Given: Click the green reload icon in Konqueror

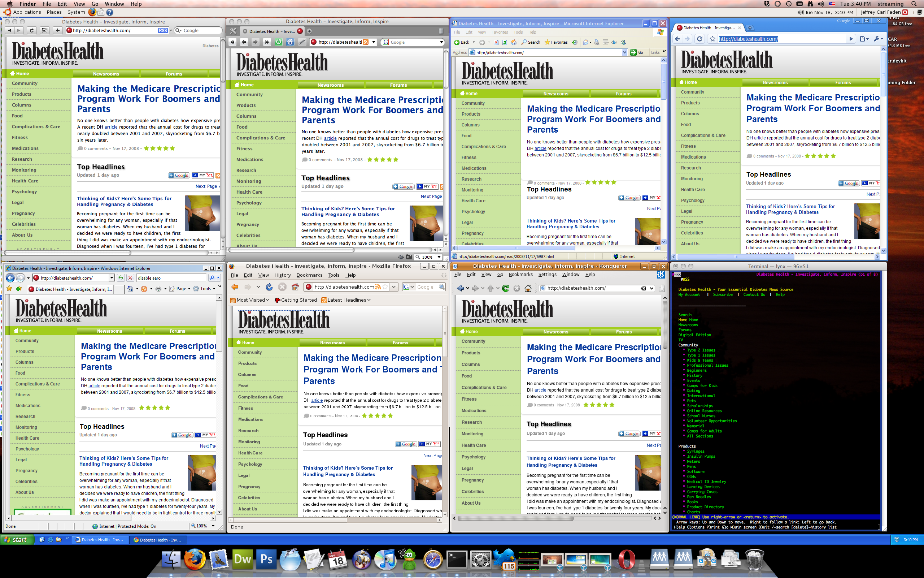Looking at the screenshot, I should pos(506,288).
